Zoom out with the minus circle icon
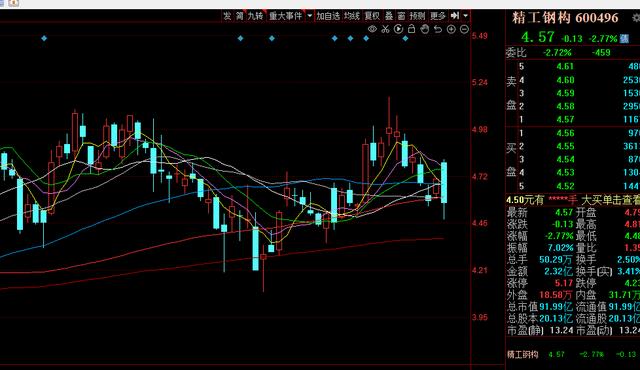Screen dimensions: 640x370 (x=464, y=29)
